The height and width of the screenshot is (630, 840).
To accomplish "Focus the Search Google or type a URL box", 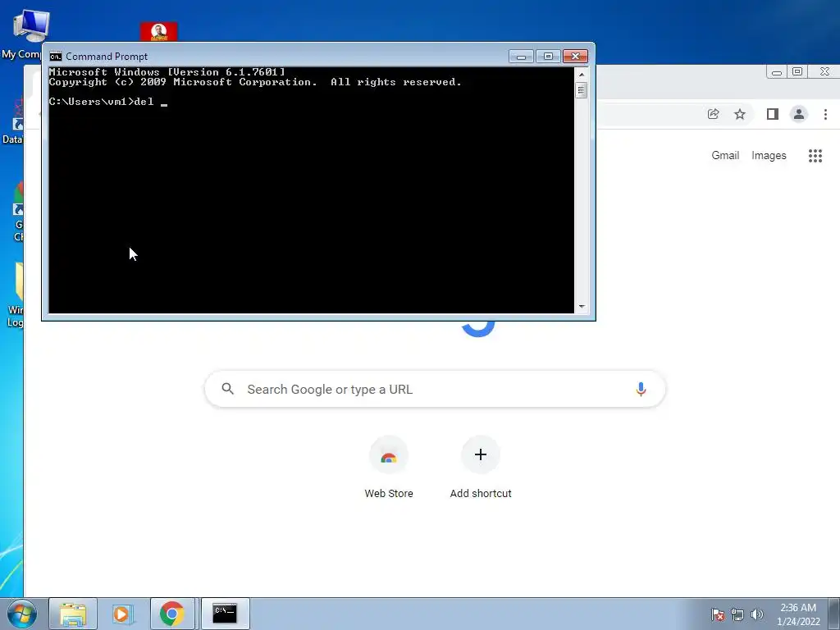I will point(435,390).
